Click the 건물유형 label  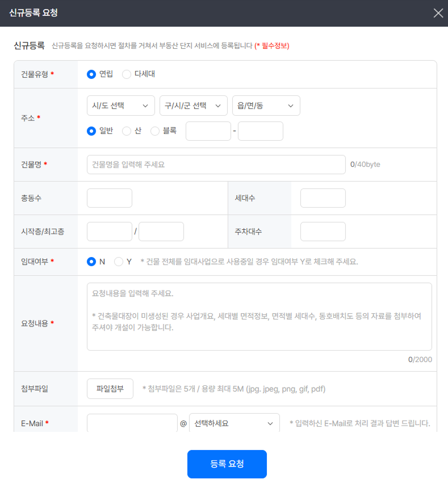(35, 74)
